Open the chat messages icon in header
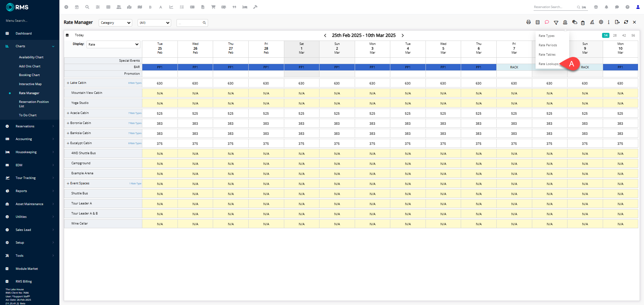Image resolution: width=644 pixels, height=305 pixels. [617, 7]
